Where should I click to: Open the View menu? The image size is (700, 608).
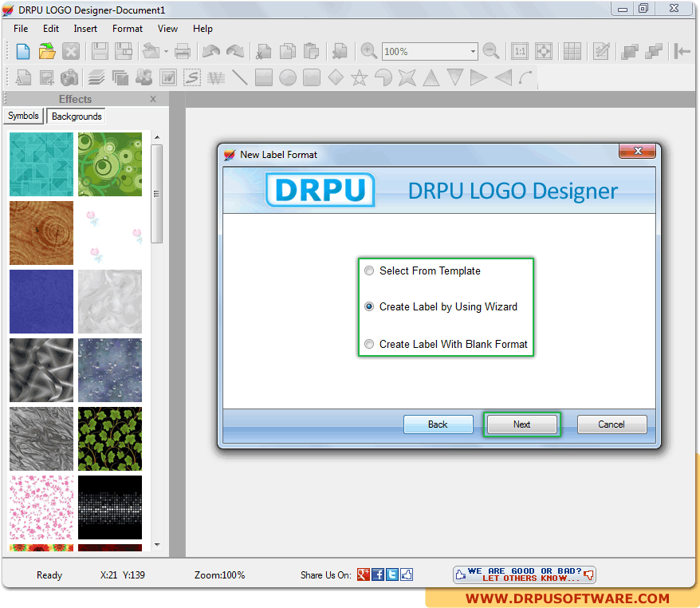pyautogui.click(x=167, y=29)
